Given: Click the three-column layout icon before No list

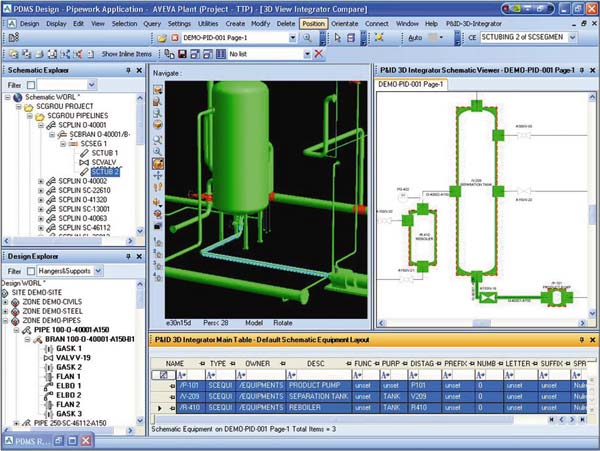Looking at the screenshot, I should click(221, 54).
